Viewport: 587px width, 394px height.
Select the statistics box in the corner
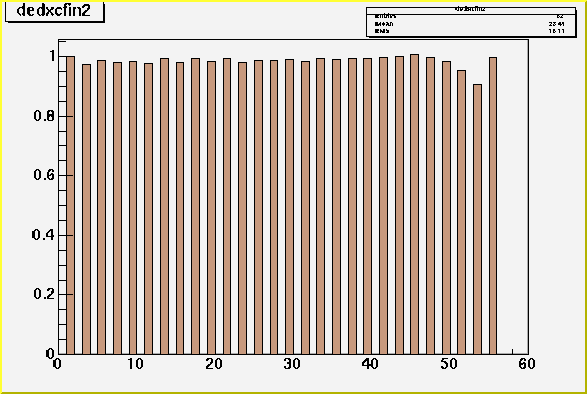pos(471,22)
